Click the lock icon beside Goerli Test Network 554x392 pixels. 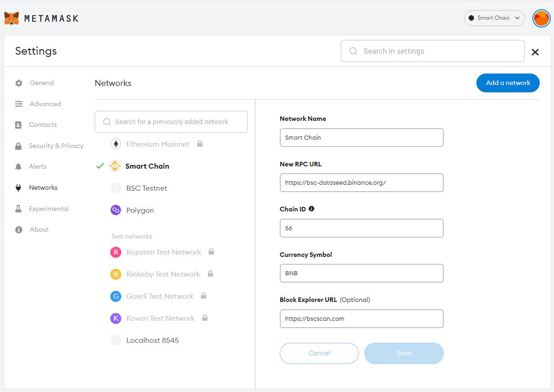(204, 295)
